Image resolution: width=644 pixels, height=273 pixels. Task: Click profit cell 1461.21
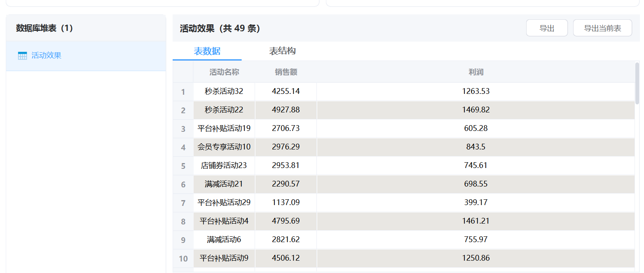(x=475, y=221)
